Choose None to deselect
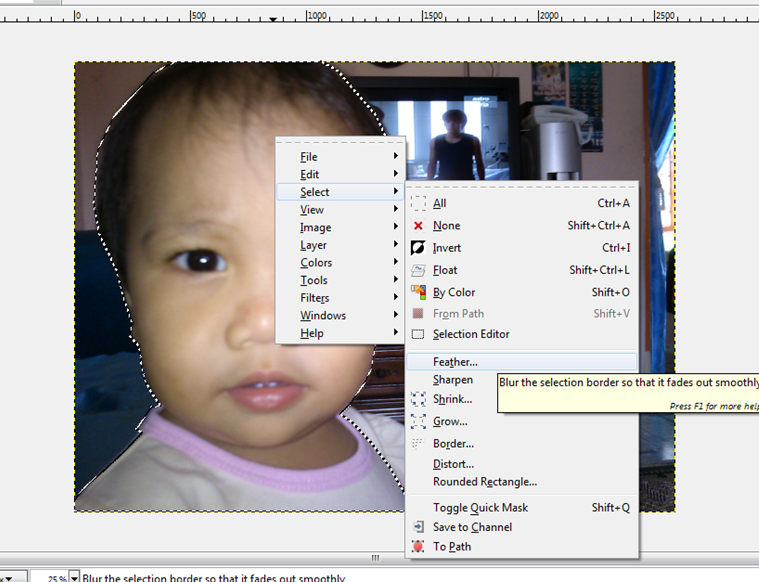759x582 pixels. click(x=522, y=226)
